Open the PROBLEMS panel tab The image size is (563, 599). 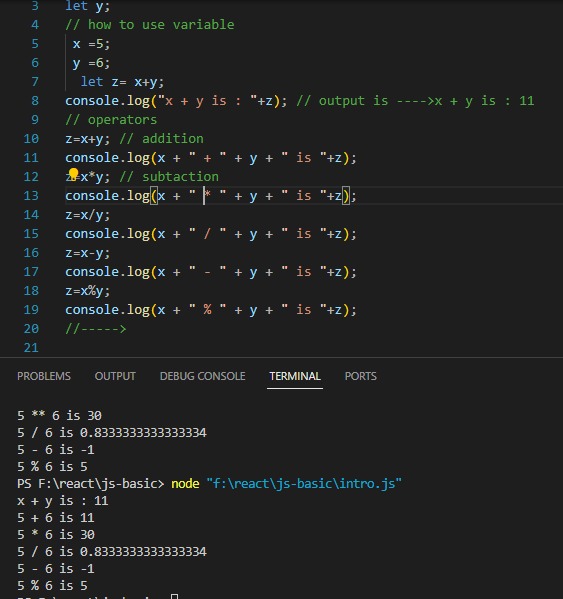44,376
